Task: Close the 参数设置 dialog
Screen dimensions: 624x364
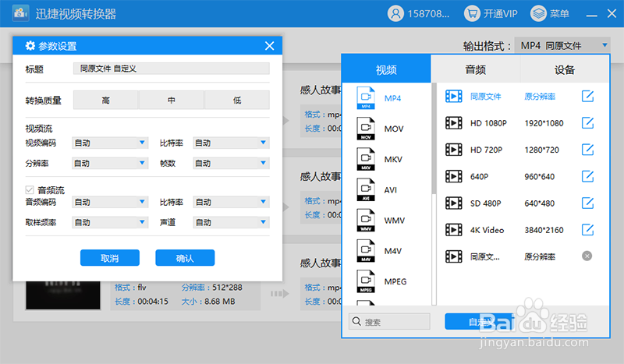Action: [x=269, y=46]
